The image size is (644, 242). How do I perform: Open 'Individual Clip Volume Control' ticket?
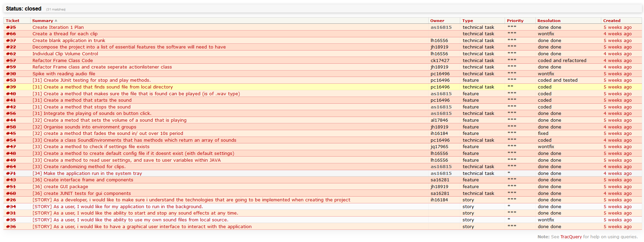[x=65, y=54]
